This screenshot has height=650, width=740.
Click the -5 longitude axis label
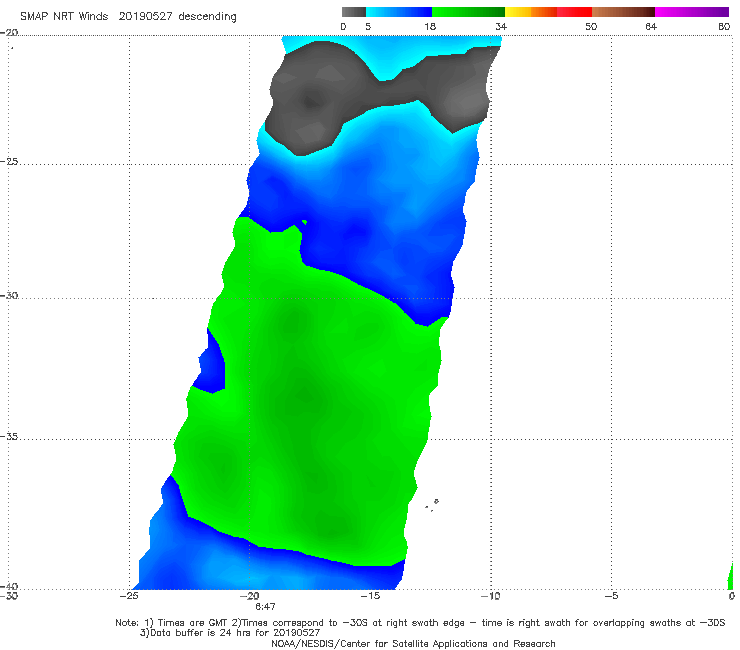tap(612, 596)
